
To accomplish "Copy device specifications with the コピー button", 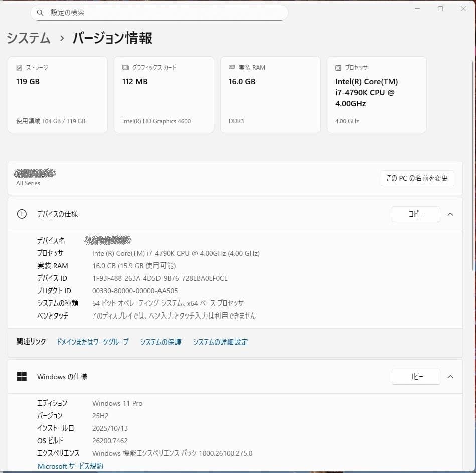I will coord(416,214).
